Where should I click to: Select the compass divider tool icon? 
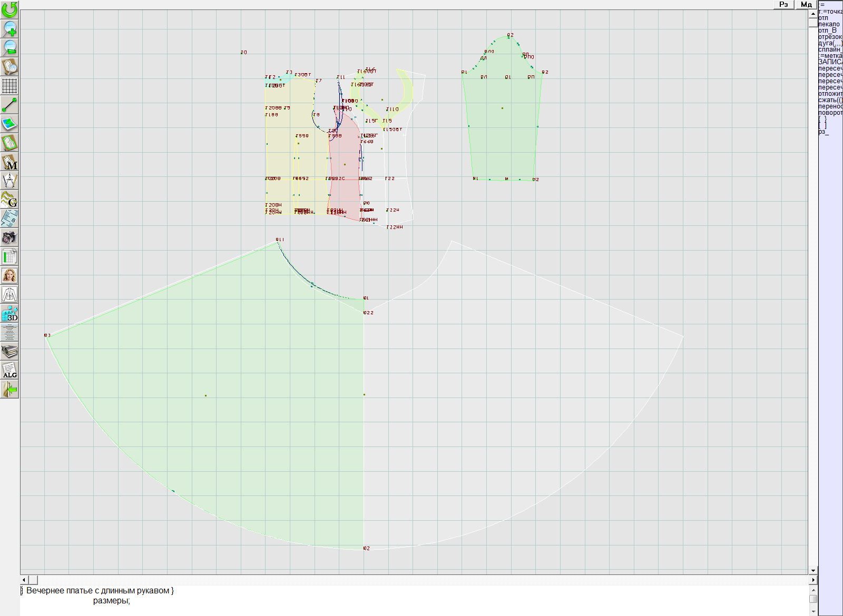(x=9, y=181)
